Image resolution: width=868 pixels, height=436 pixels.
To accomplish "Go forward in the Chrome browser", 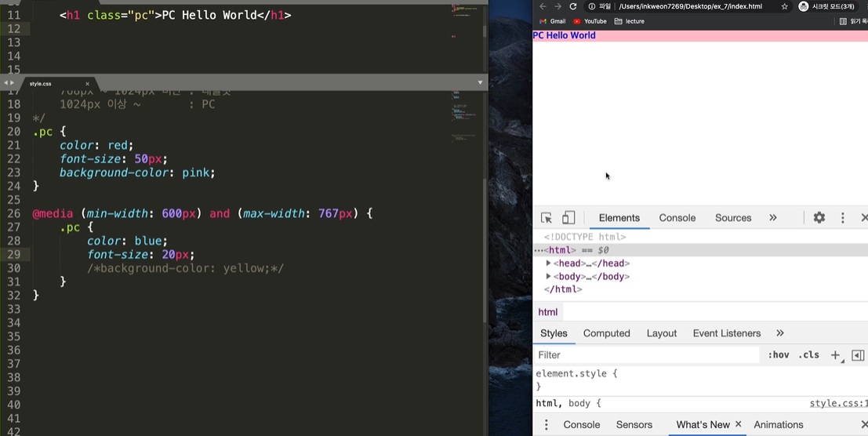I will point(557,6).
